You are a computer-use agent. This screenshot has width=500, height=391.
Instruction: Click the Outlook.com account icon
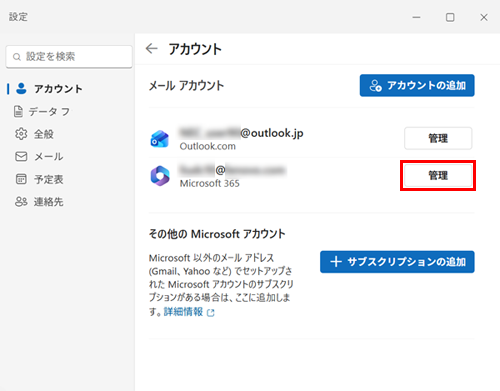(x=160, y=139)
